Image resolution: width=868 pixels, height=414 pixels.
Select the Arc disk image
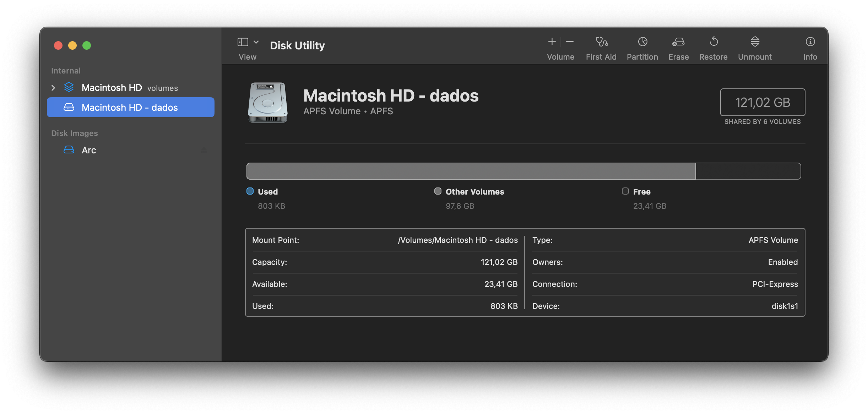pyautogui.click(x=89, y=150)
